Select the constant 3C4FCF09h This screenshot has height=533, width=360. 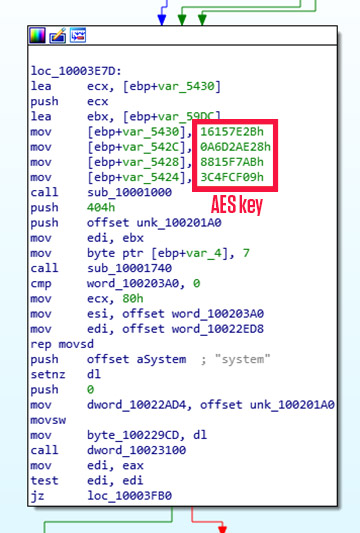[x=232, y=177]
